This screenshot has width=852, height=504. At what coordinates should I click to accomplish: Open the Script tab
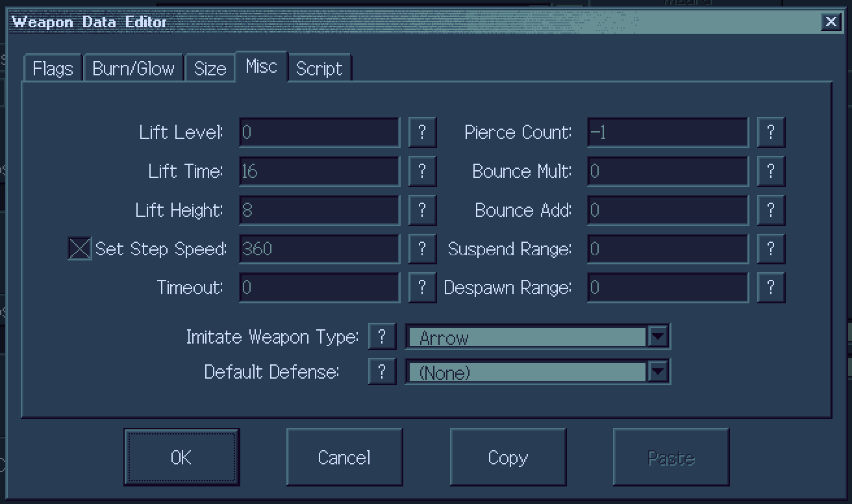pos(319,69)
